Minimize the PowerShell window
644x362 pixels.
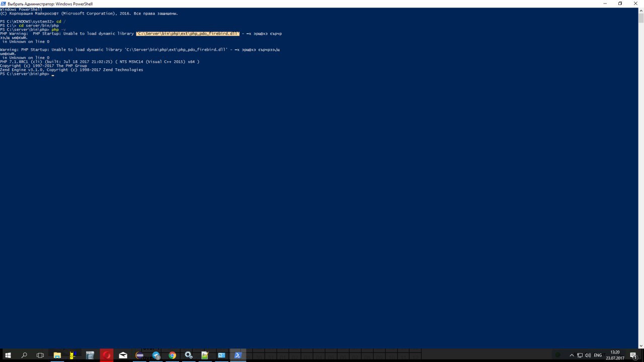click(605, 4)
